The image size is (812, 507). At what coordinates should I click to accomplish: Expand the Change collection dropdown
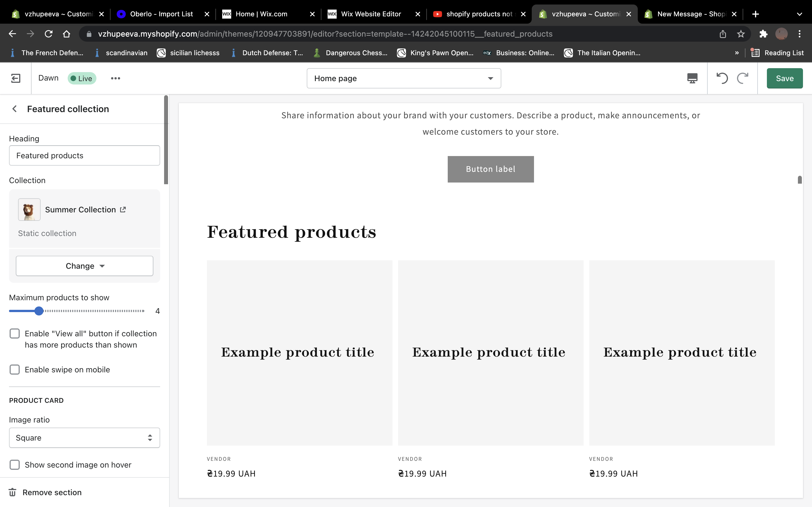pyautogui.click(x=85, y=266)
